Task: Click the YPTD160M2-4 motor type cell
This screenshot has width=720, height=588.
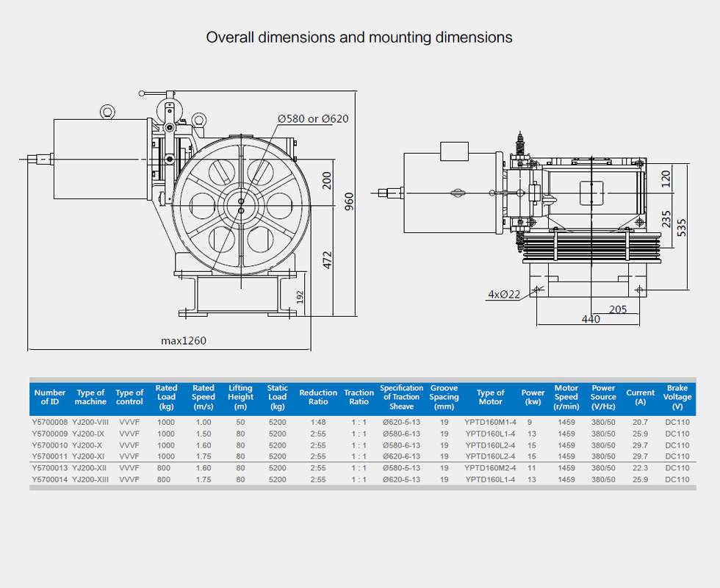Action: [490, 468]
